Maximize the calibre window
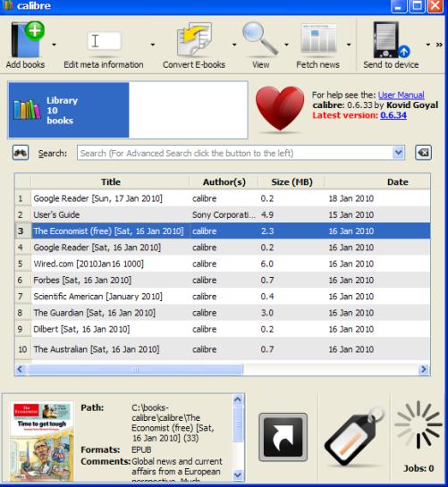 pos(417,6)
